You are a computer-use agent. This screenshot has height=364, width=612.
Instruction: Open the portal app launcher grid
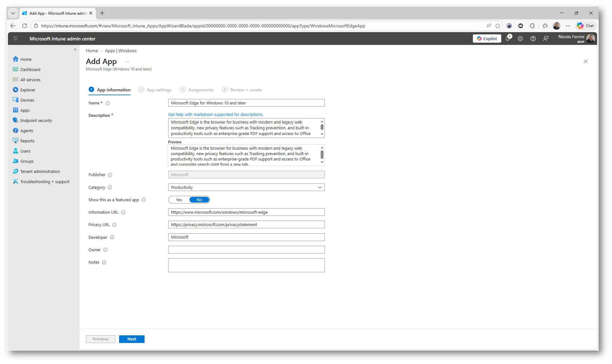[16, 39]
